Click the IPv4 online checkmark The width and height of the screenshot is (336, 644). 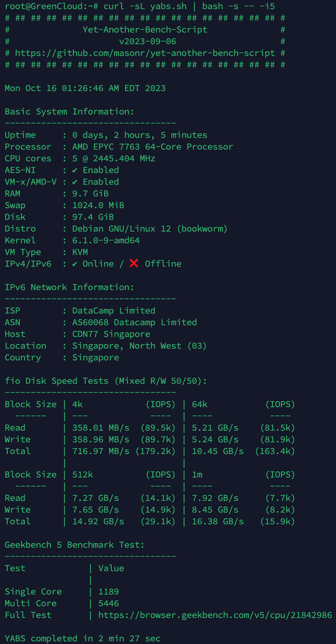[x=75, y=264]
